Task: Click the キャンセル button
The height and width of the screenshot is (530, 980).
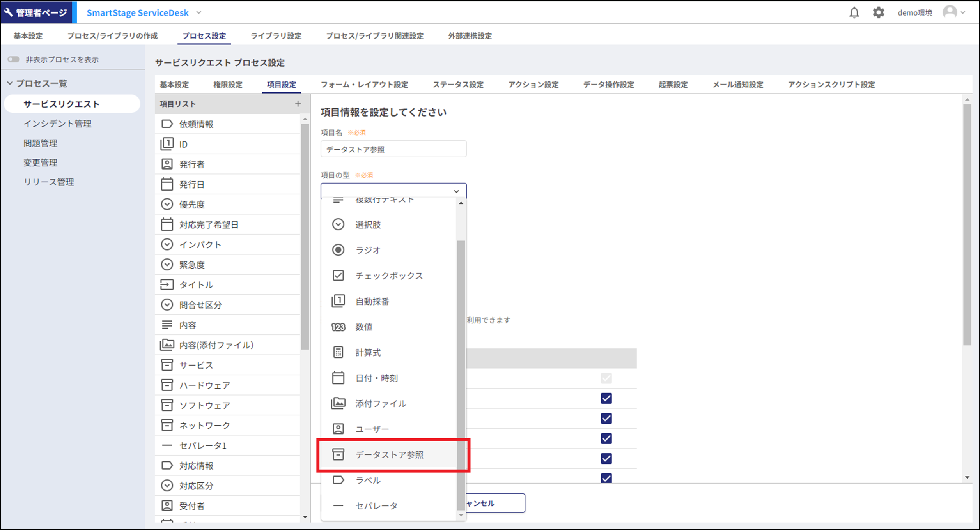Action: (x=494, y=503)
